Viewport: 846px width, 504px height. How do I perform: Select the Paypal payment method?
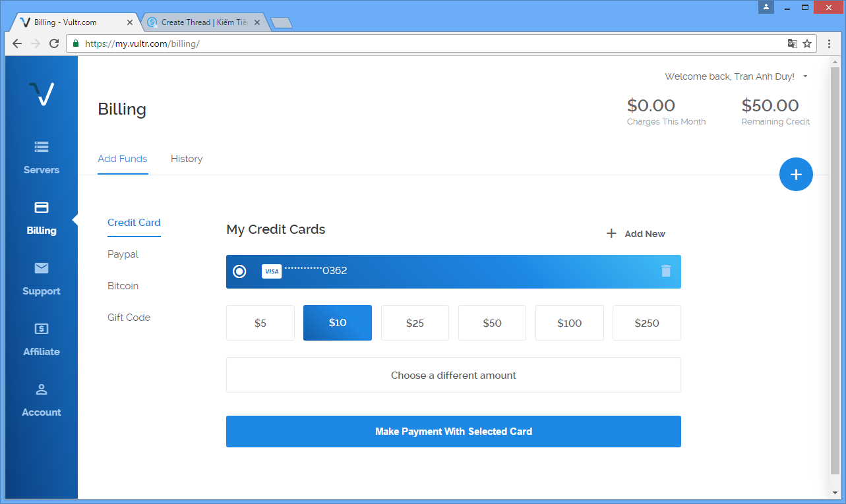point(123,254)
